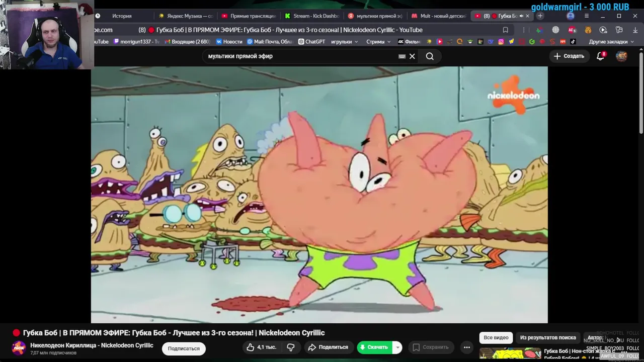
Task: Subscribe with the Подписаться button
Action: [184, 348]
